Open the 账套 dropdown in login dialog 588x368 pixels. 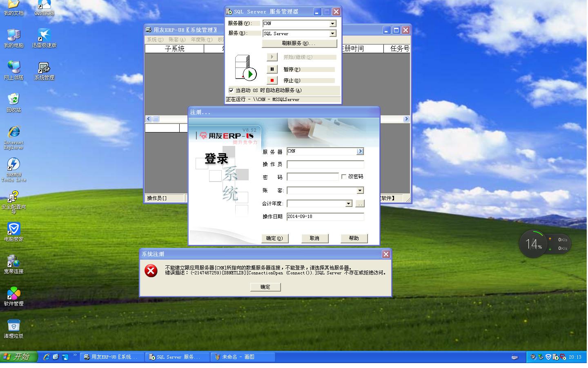[360, 191]
